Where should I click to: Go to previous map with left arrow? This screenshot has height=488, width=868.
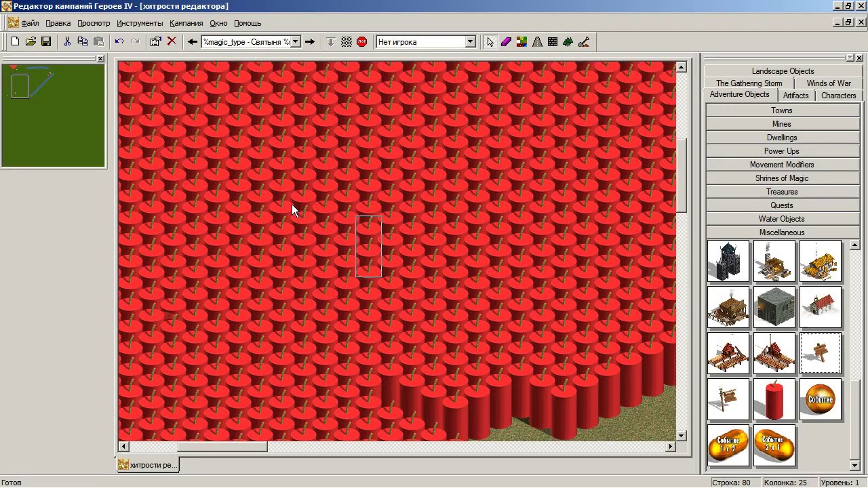point(193,42)
